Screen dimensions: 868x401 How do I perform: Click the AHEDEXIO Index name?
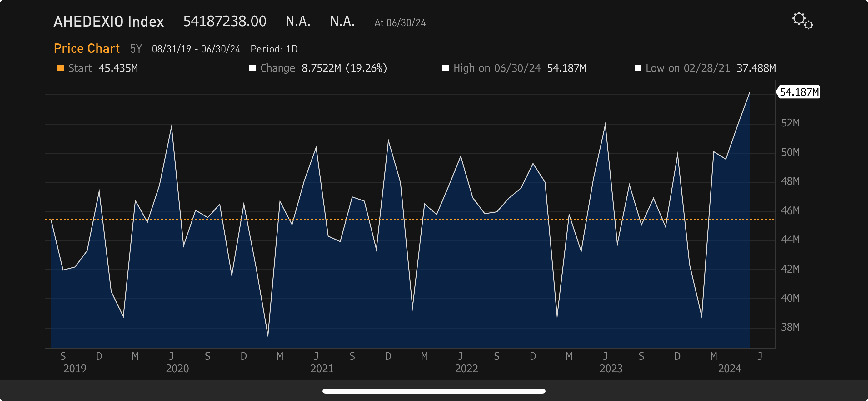[108, 22]
